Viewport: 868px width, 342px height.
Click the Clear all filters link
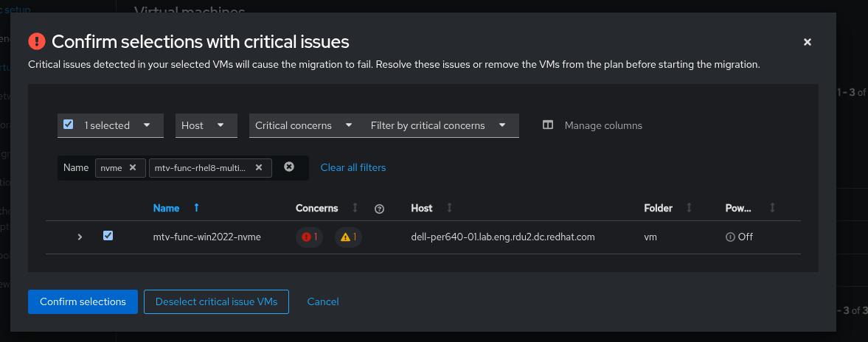click(353, 167)
